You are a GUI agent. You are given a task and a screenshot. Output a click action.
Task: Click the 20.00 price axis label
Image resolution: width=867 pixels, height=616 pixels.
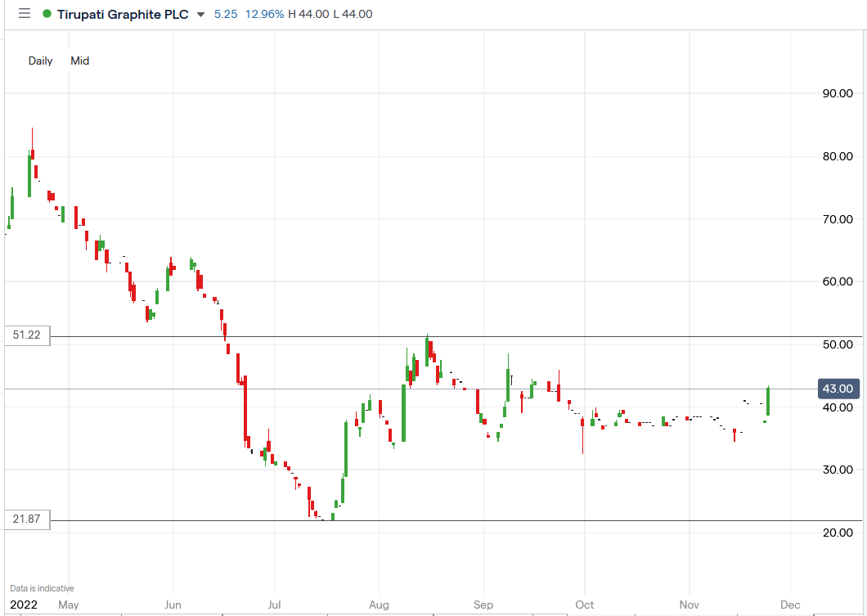[838, 533]
